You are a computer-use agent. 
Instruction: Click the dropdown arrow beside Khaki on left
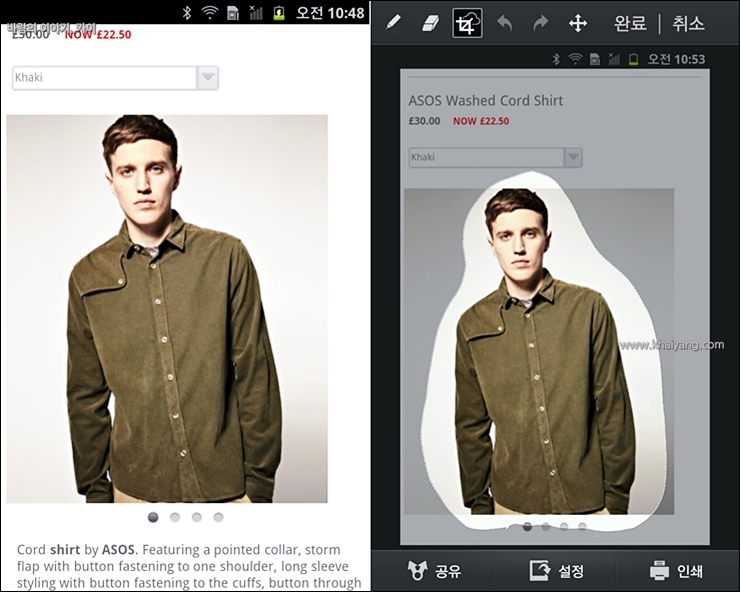pos(207,78)
